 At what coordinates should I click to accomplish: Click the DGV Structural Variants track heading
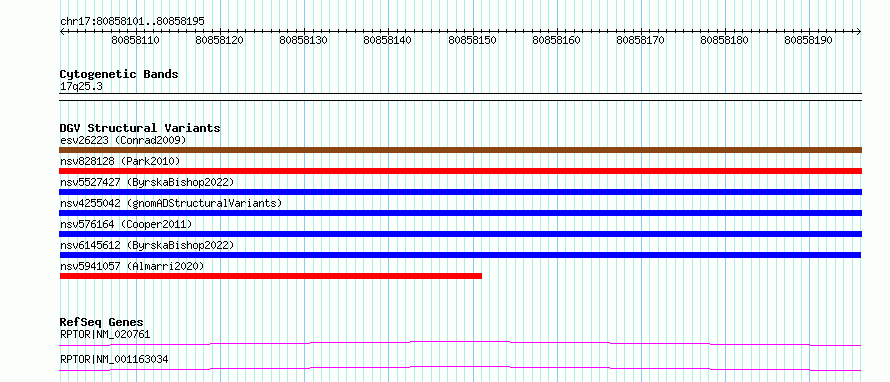pyautogui.click(x=140, y=128)
